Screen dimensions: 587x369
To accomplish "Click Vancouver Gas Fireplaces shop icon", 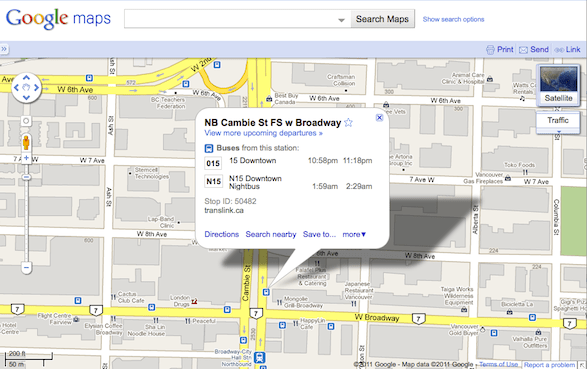I will (x=508, y=178).
